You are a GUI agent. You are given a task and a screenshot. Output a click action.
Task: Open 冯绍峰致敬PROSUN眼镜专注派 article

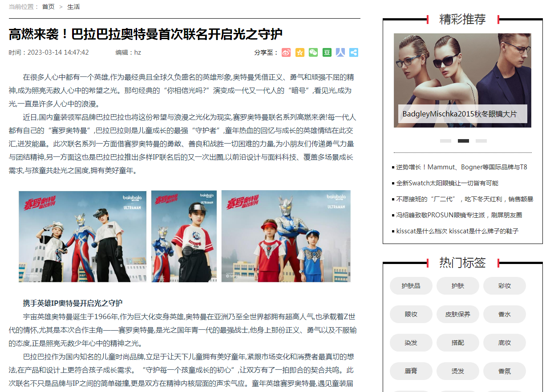[x=459, y=215]
